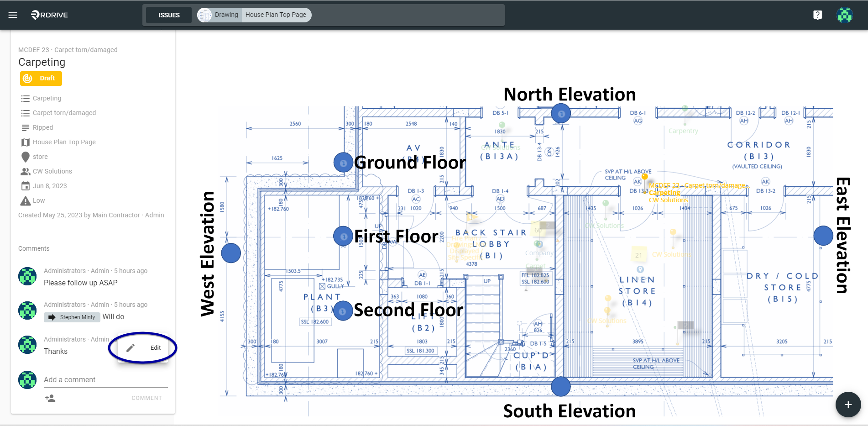The image size is (868, 426).
Task: Select the South Elevation blue marker
Action: point(561,387)
